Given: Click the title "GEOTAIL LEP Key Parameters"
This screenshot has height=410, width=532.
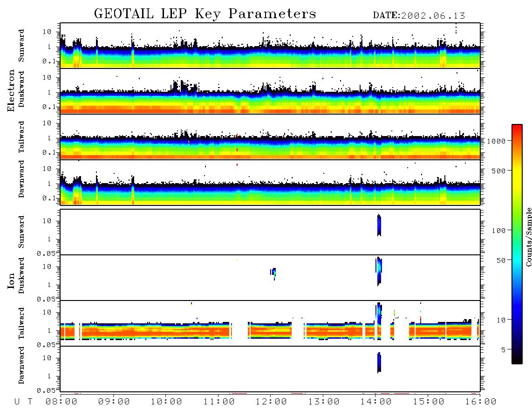Looking at the screenshot, I should coord(205,14).
